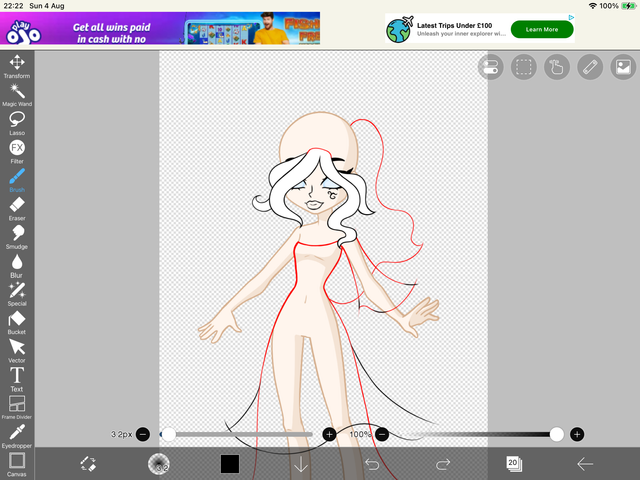Undo the last stroke
This screenshot has width=640, height=480.
tap(372, 464)
